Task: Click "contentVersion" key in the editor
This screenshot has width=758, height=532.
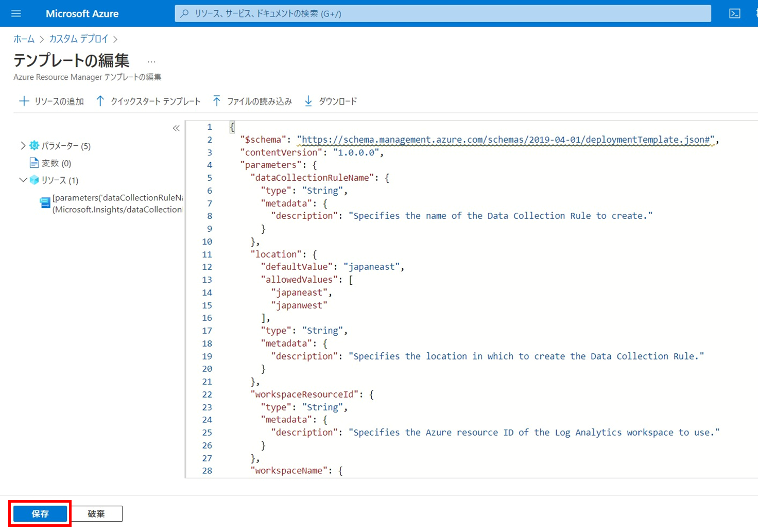Action: tap(281, 152)
